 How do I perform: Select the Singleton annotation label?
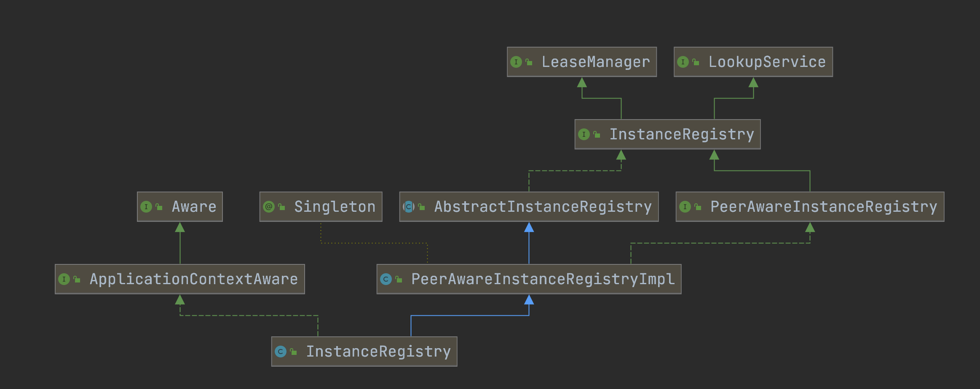335,207
